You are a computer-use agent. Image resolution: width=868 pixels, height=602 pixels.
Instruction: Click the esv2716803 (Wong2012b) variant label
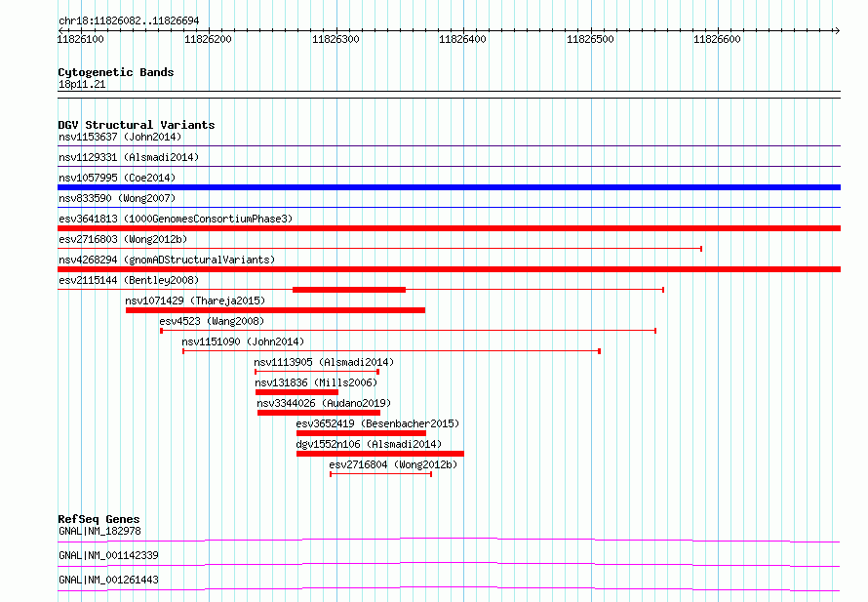point(123,239)
